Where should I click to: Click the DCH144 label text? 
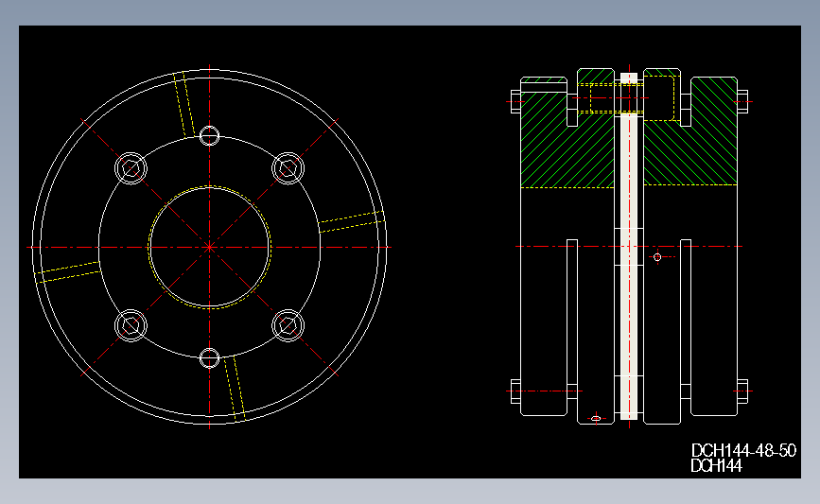[716, 466]
